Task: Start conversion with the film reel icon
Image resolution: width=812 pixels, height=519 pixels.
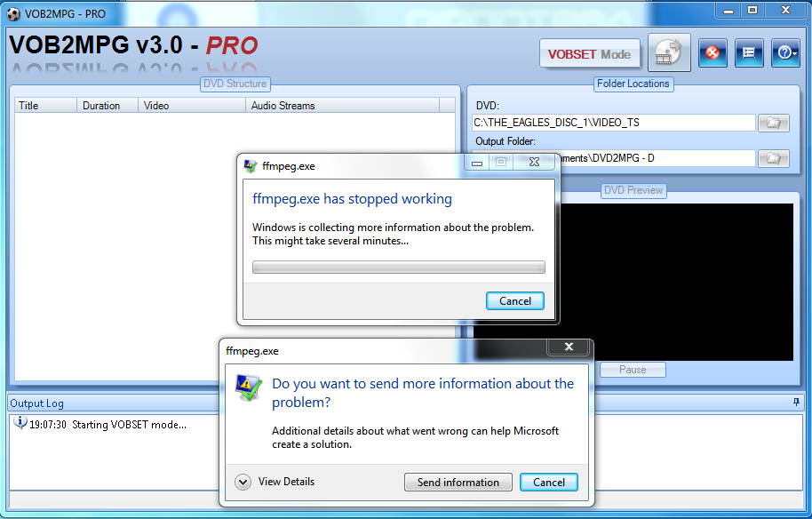Action: click(669, 52)
